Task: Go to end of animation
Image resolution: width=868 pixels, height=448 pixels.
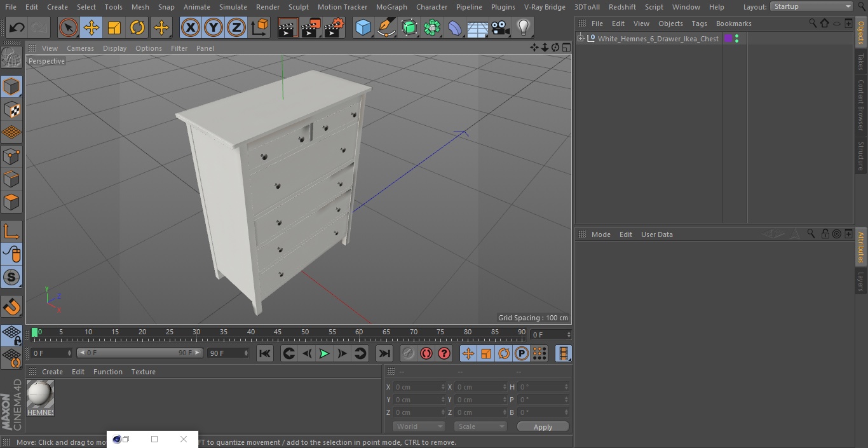Action: (x=384, y=353)
